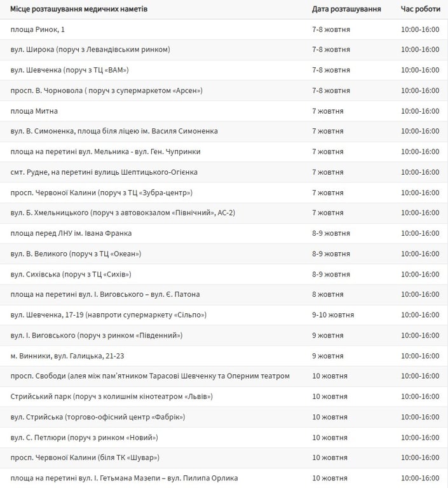Select the ТК «Шувар» location cell

[x=85, y=457]
